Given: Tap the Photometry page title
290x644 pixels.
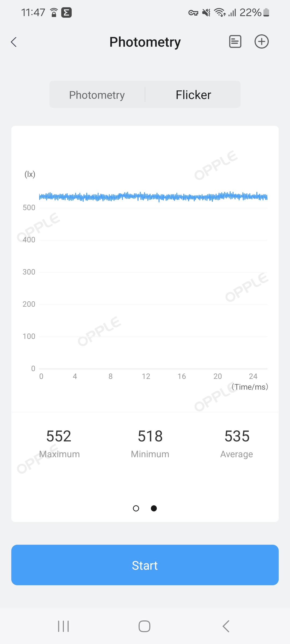Looking at the screenshot, I should click(x=145, y=42).
